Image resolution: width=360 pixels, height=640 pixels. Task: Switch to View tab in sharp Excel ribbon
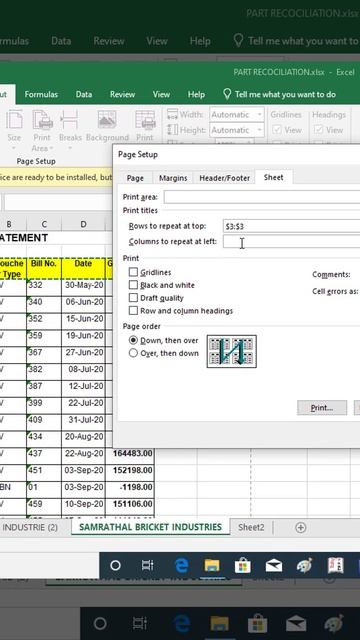(161, 94)
